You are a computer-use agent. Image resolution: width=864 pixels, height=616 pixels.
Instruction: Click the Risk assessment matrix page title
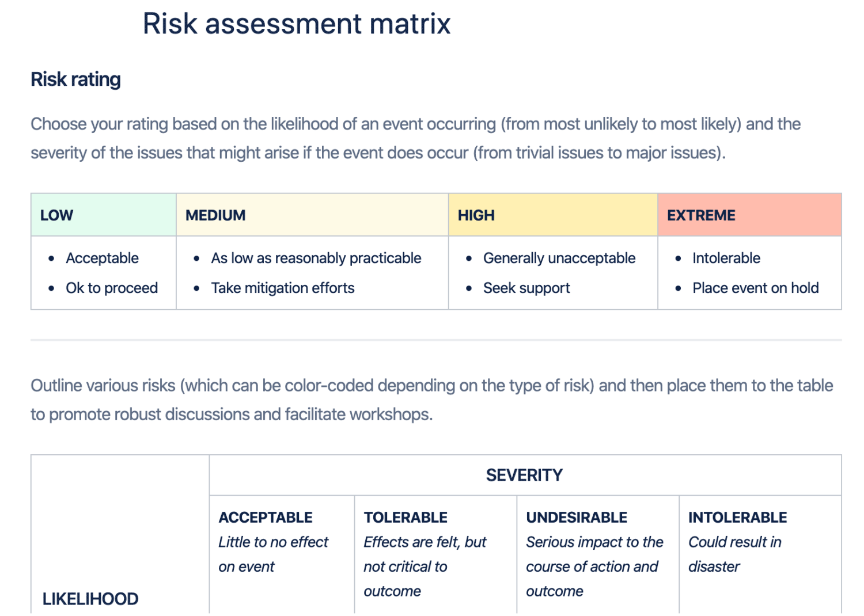click(296, 24)
